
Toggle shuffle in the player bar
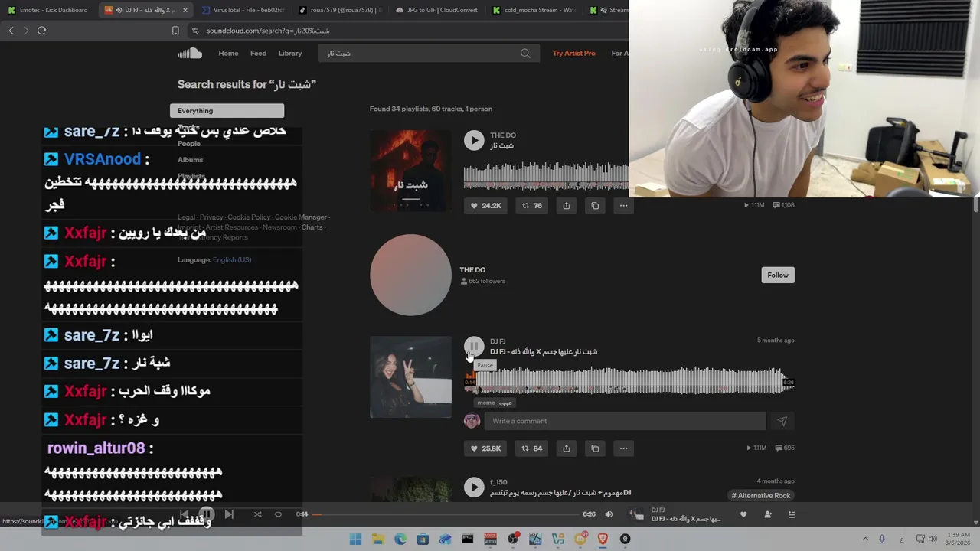coord(257,514)
